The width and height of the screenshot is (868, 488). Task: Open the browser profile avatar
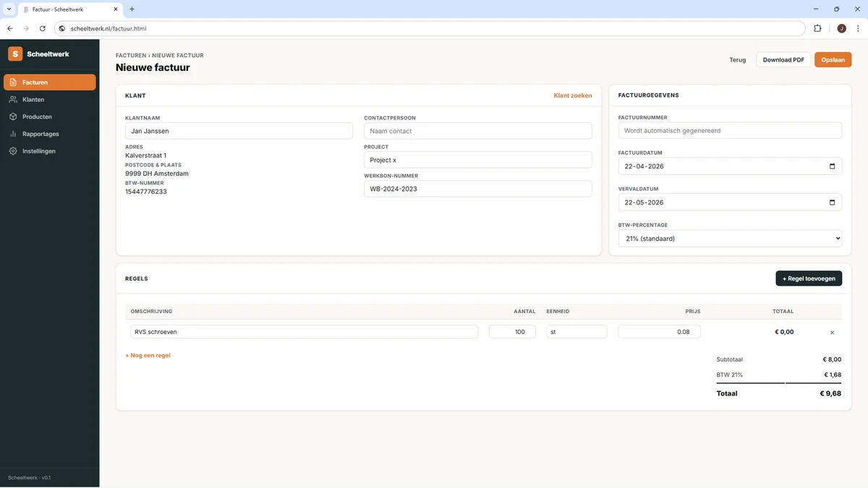coord(842,28)
